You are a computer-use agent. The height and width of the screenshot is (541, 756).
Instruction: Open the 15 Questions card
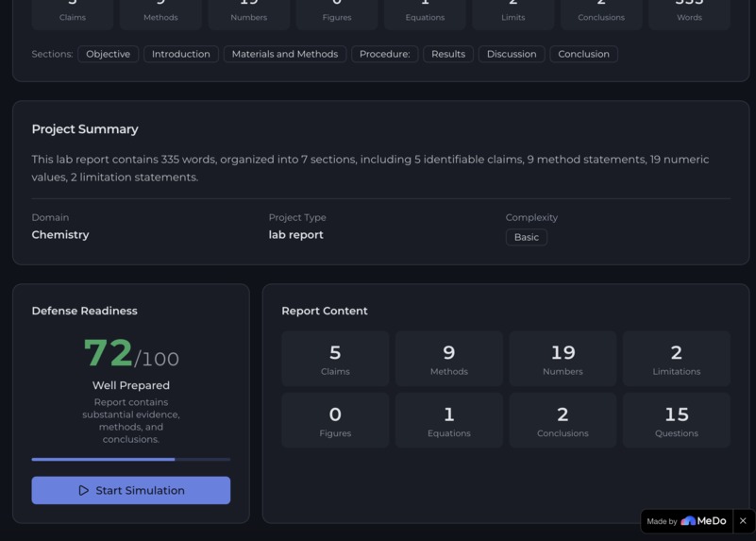pos(677,420)
